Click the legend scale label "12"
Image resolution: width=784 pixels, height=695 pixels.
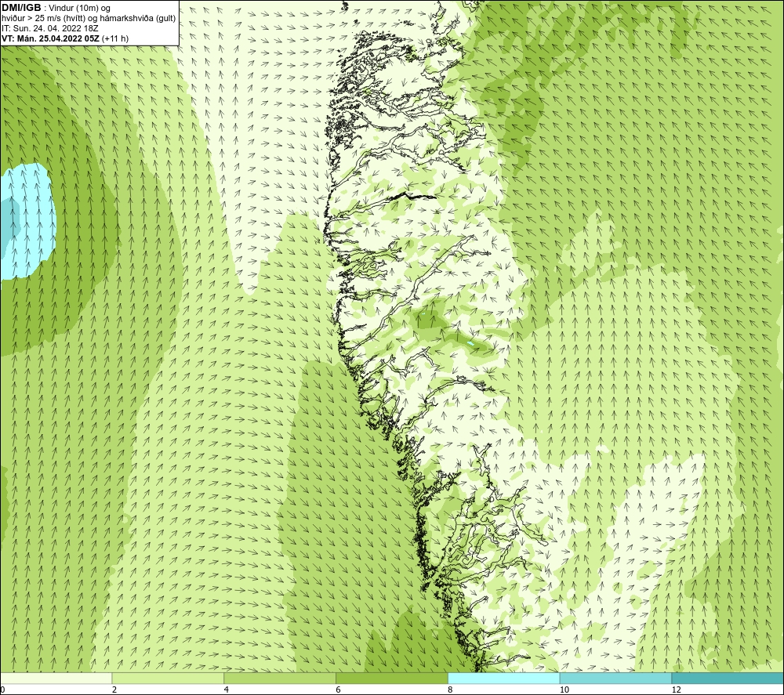coord(677,690)
